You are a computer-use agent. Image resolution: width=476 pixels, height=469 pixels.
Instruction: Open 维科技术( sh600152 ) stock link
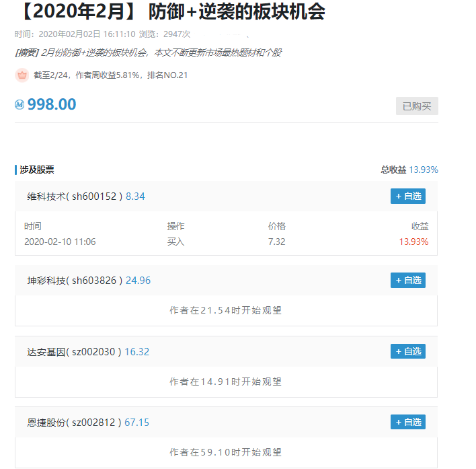[75, 196]
